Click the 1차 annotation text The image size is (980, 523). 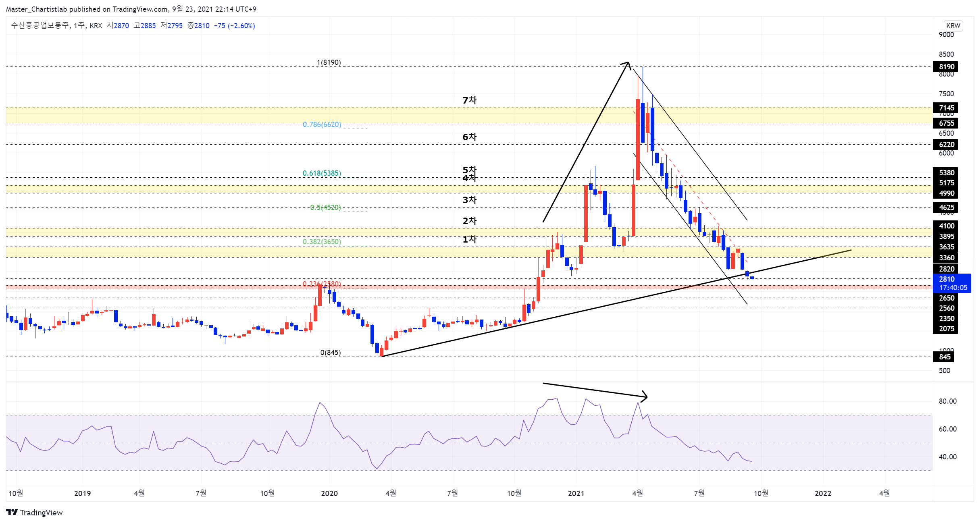pos(470,239)
